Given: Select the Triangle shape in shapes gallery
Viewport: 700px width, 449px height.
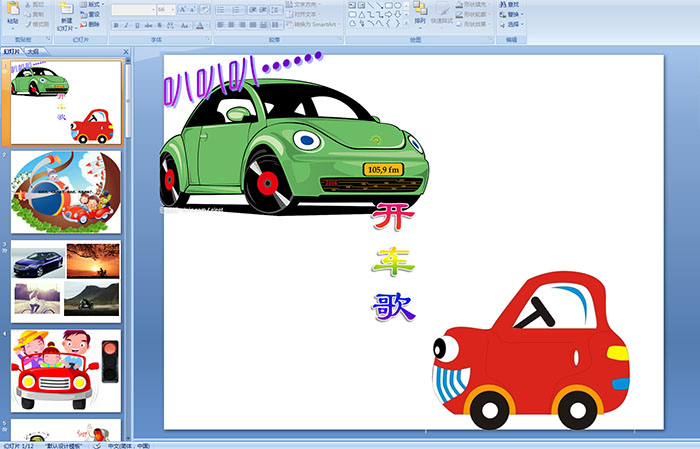Looking at the screenshot, I should point(361,14).
